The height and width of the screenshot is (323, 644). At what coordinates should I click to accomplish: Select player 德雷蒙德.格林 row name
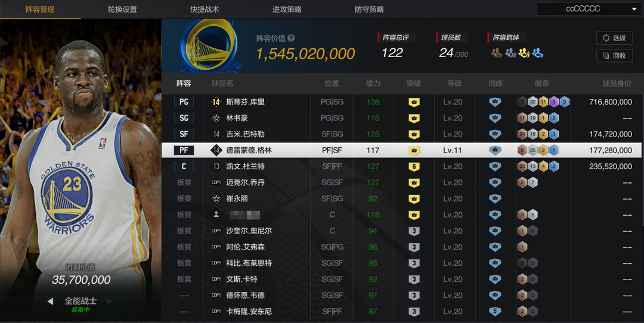[x=249, y=150]
